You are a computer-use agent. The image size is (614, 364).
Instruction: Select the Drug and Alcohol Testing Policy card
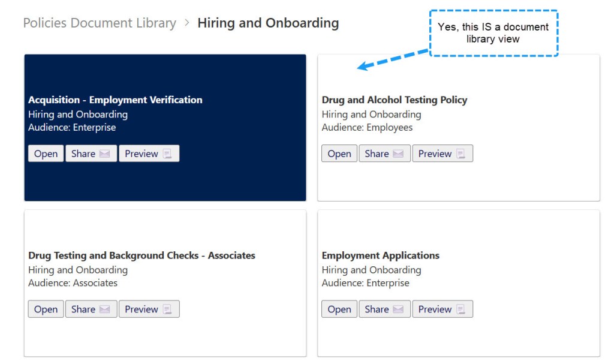click(x=458, y=126)
